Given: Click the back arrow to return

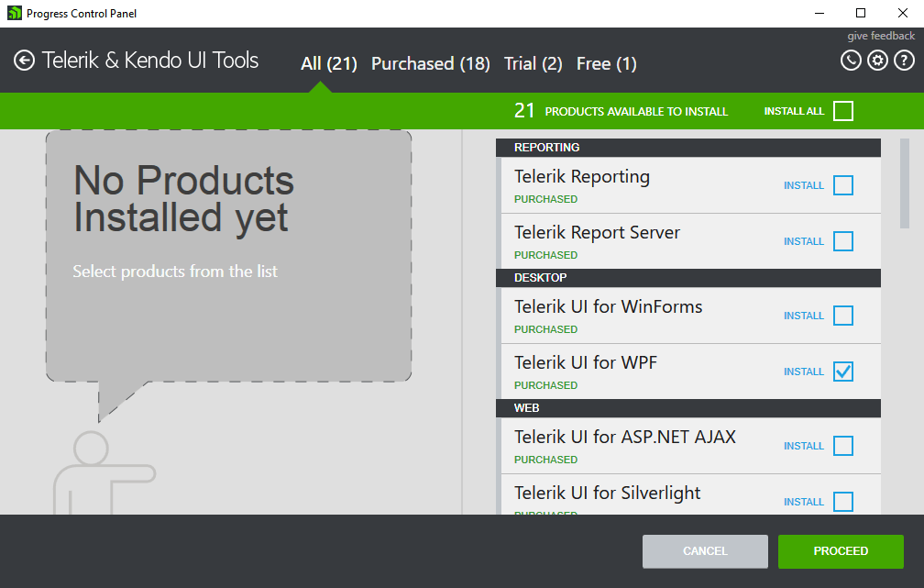Looking at the screenshot, I should point(24,61).
